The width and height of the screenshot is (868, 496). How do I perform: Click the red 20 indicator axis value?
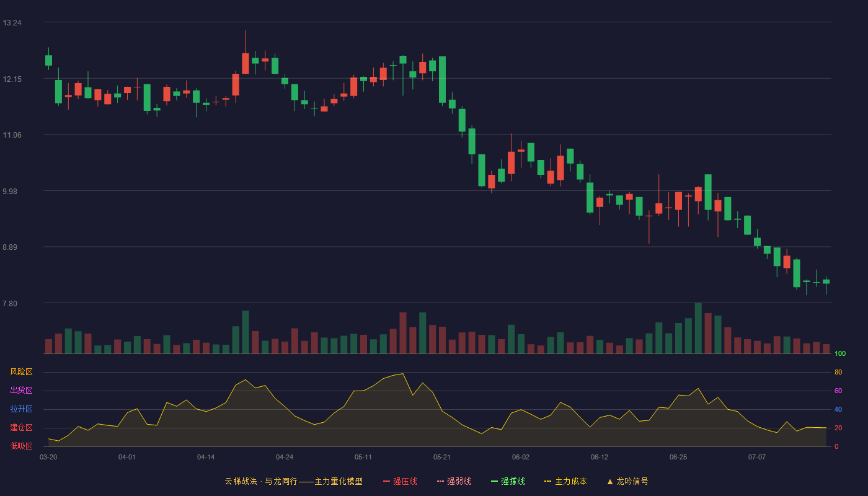click(838, 428)
